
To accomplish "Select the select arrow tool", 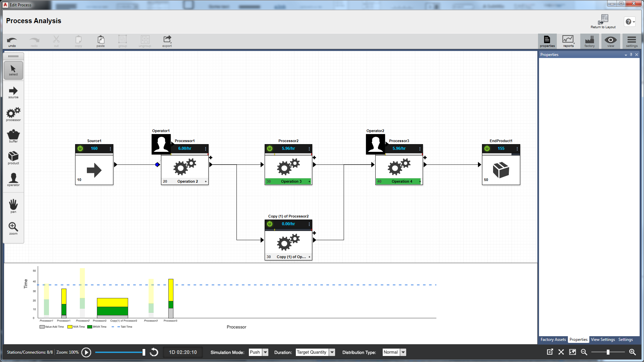I will 13,70.
